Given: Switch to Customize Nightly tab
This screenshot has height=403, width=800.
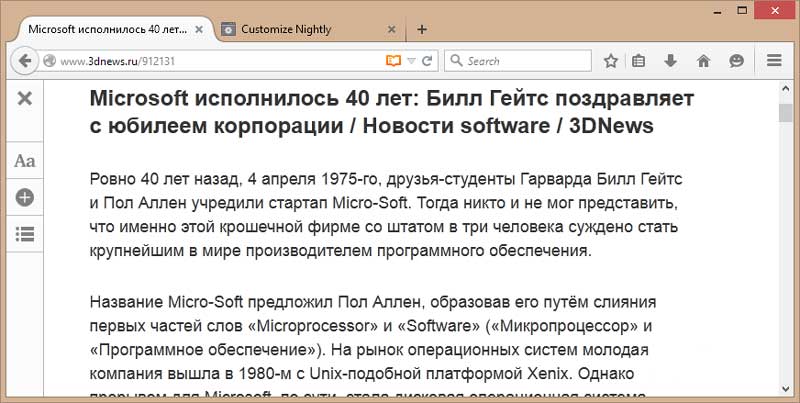Looking at the screenshot, I should pos(309,30).
